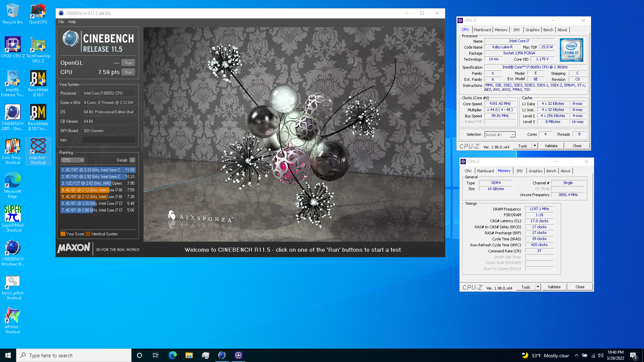Screen dimensions: 644x362
Task: Select ranking row 4 score 7.59
Action: [x=98, y=190]
